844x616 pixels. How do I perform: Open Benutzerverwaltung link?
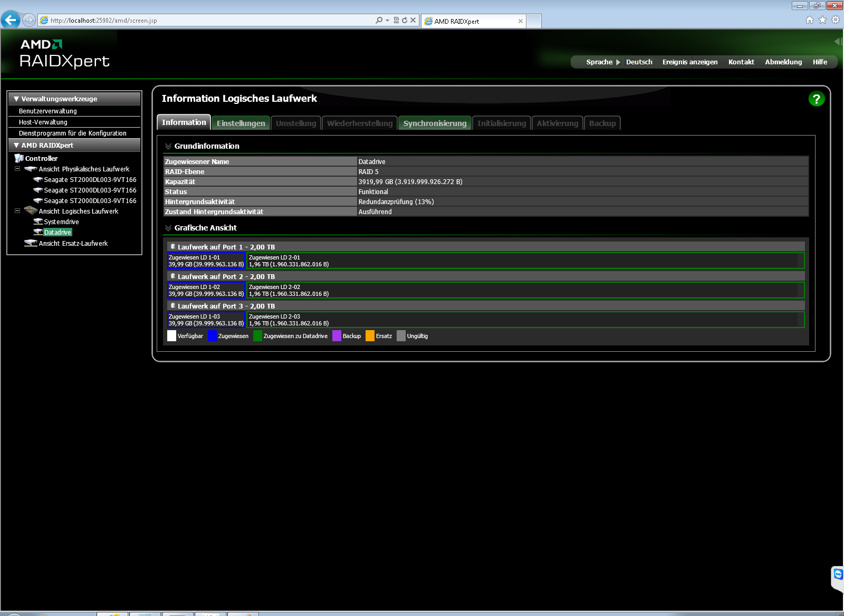coord(48,111)
